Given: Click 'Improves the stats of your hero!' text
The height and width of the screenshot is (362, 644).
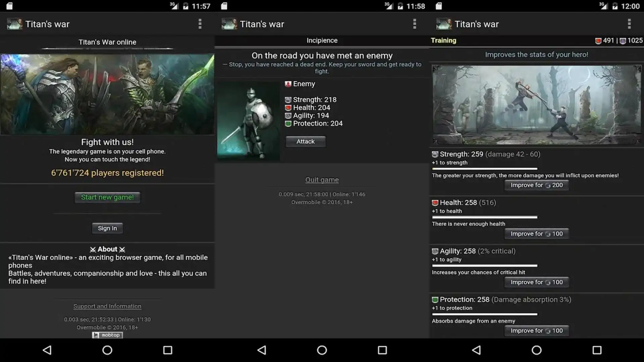Looking at the screenshot, I should [537, 55].
